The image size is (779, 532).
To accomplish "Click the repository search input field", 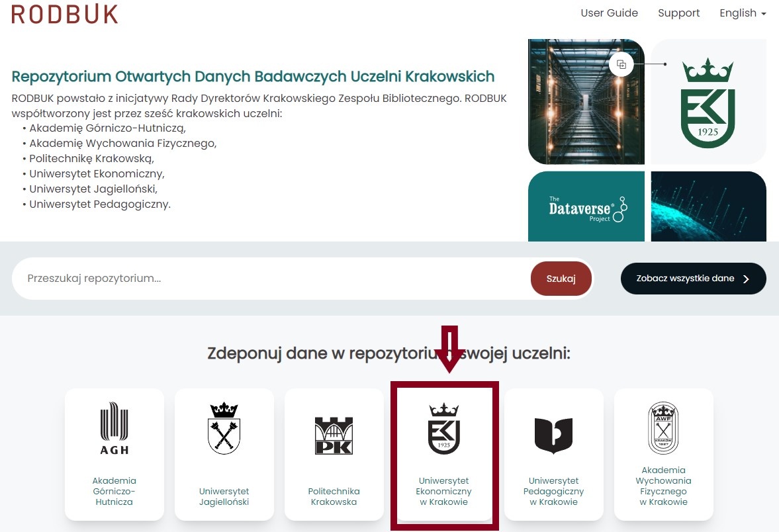I will click(x=271, y=278).
